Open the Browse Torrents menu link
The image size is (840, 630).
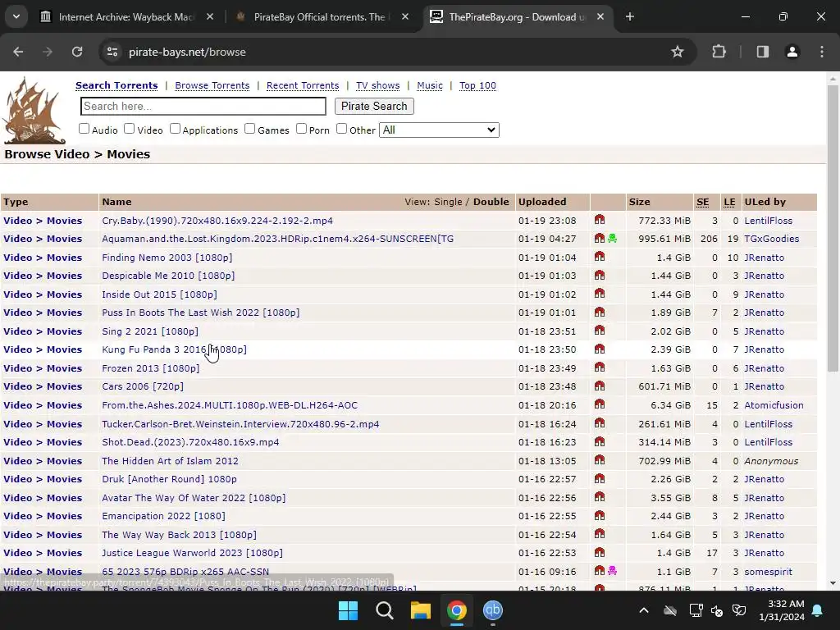coord(212,85)
